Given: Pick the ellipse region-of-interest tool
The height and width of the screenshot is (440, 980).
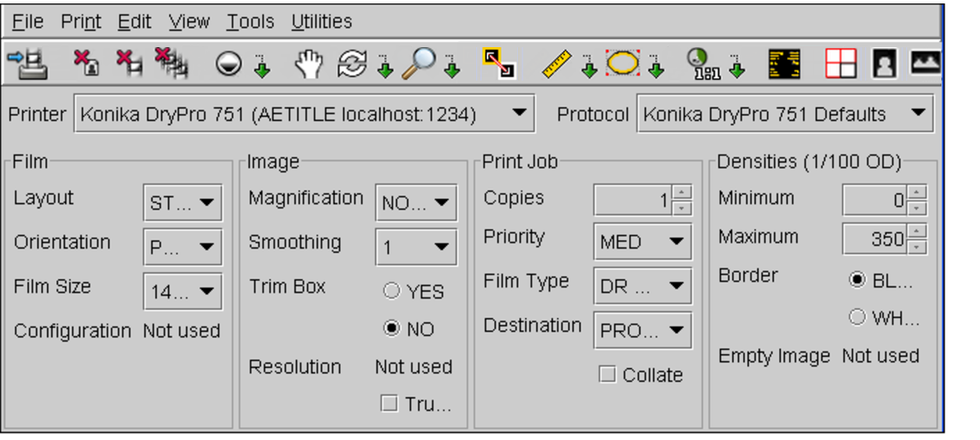Looking at the screenshot, I should click(623, 62).
